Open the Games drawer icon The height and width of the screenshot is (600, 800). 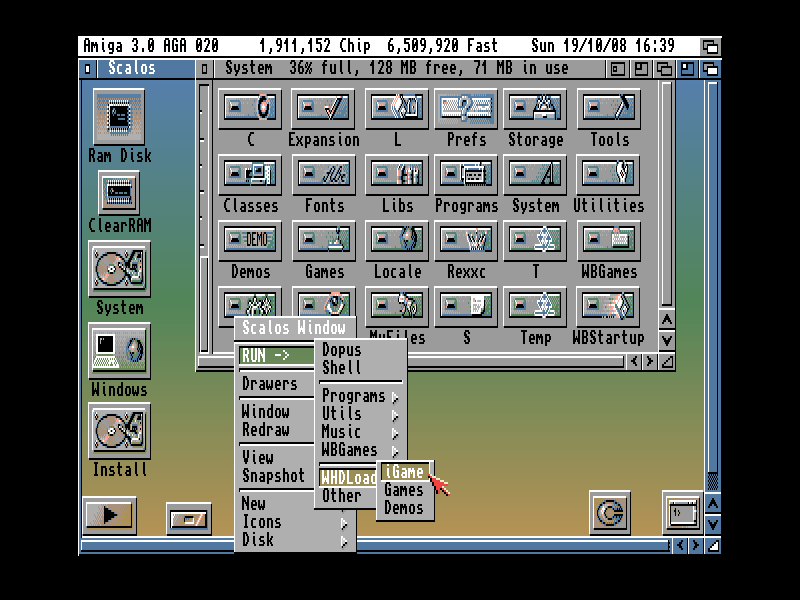pos(323,240)
